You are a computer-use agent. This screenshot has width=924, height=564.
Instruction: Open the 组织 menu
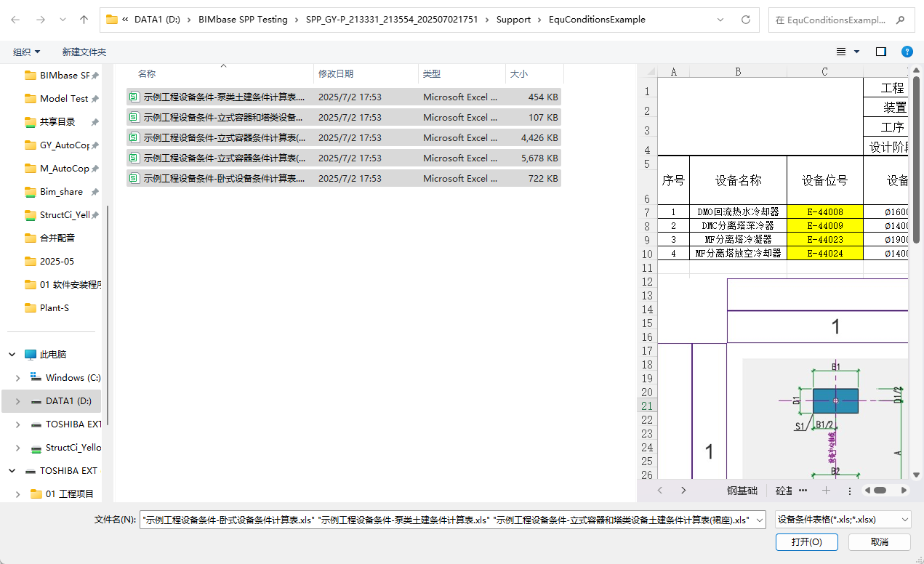point(27,52)
